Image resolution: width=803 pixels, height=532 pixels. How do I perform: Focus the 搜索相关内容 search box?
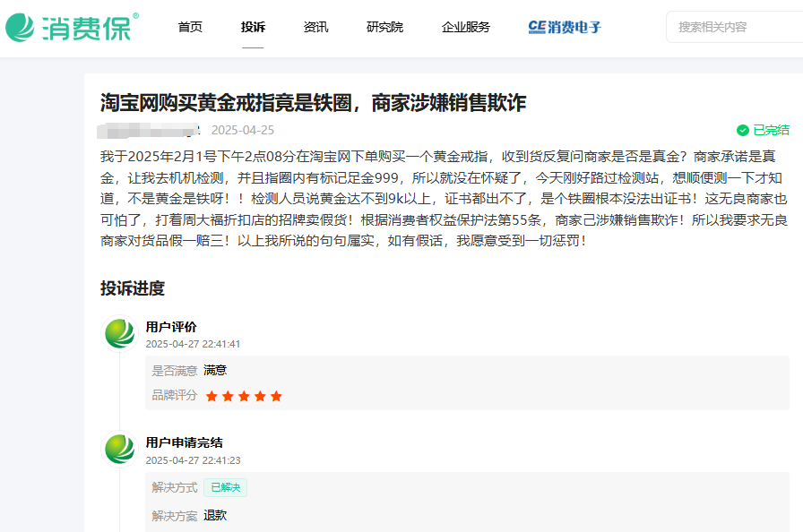point(734,27)
